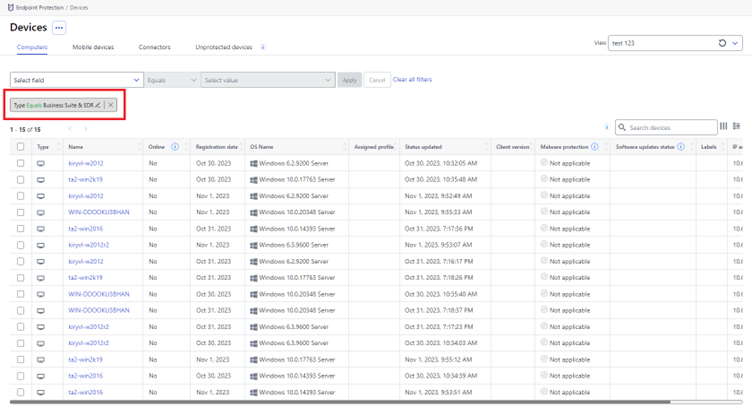Click the Clear all filters link
752x407 pixels.
tap(412, 80)
